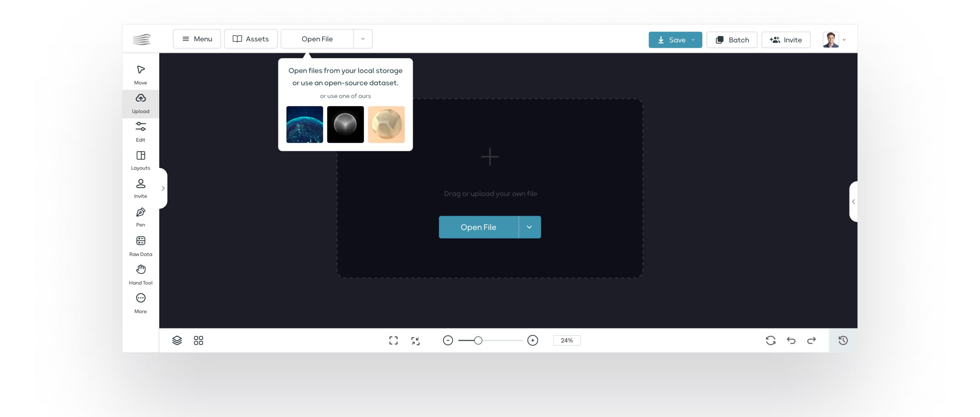
Task: Click the zoom slider handle
Action: pyautogui.click(x=478, y=340)
